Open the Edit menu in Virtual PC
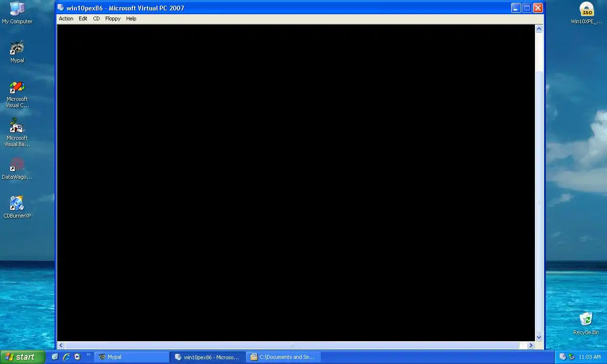Image resolution: width=607 pixels, height=364 pixels. pyautogui.click(x=83, y=18)
